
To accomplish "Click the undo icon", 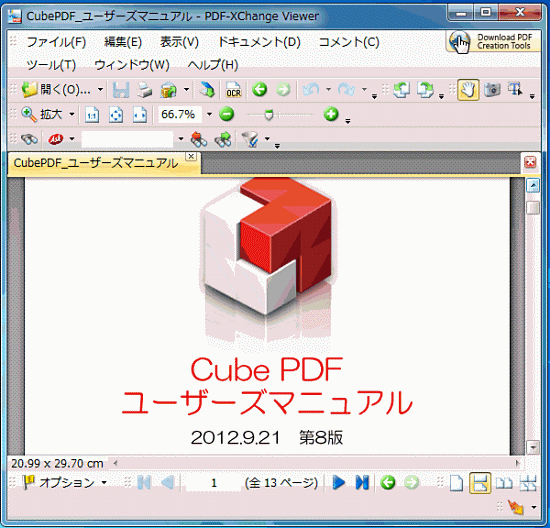I will click(311, 89).
